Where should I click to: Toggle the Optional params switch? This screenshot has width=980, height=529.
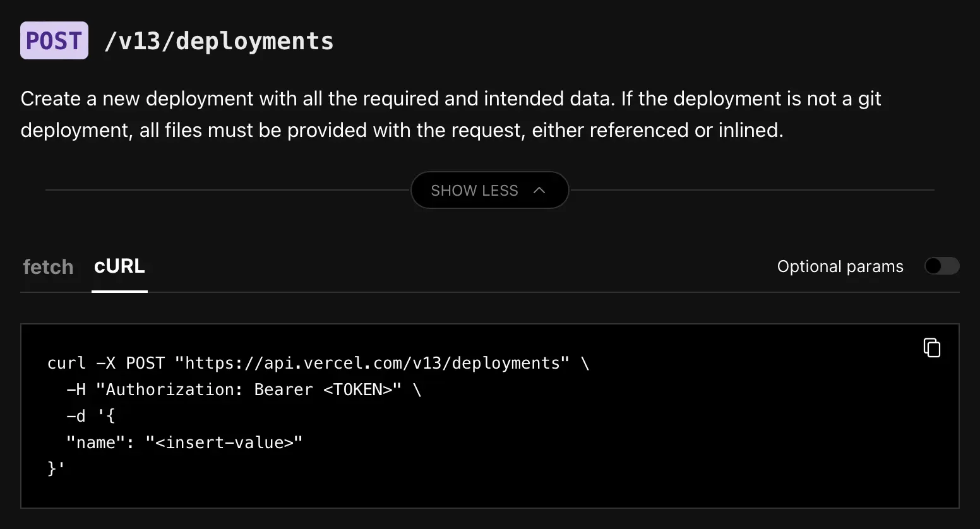pyautogui.click(x=941, y=266)
